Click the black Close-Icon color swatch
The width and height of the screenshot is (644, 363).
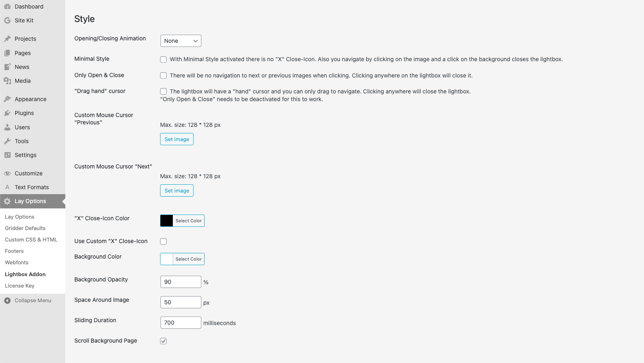pyautogui.click(x=167, y=221)
